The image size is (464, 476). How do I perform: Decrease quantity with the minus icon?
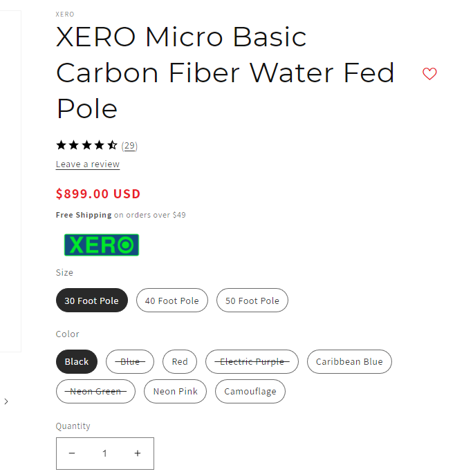[72, 453]
